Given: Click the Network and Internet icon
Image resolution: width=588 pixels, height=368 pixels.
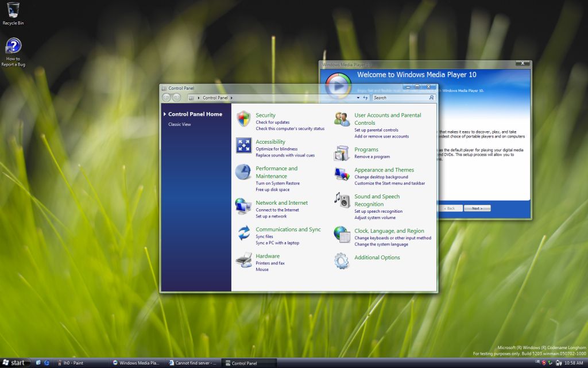Looking at the screenshot, I should [243, 206].
